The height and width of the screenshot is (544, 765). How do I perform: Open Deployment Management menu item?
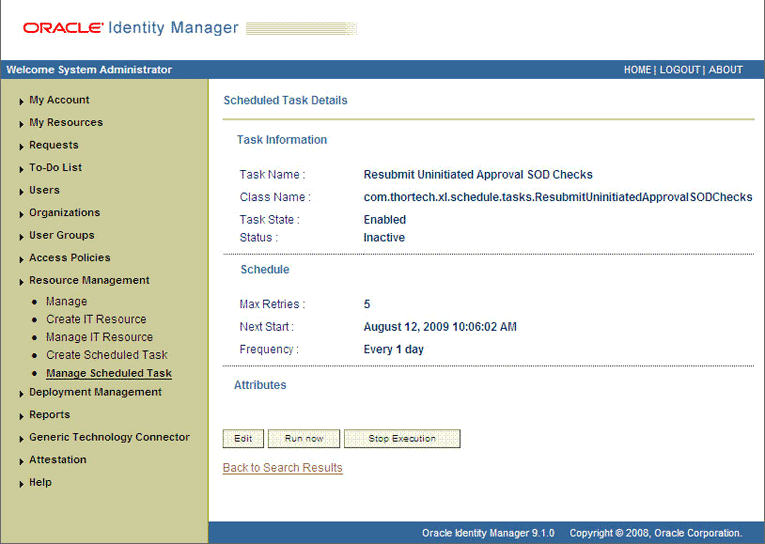[x=95, y=392]
